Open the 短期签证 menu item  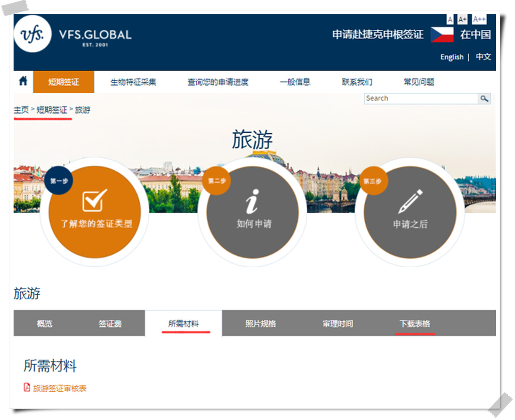click(x=64, y=82)
